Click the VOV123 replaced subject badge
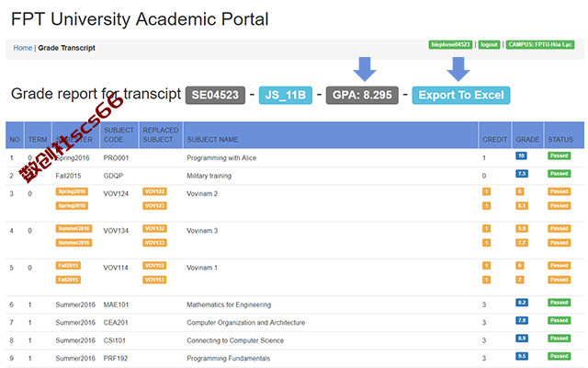 pos(154,206)
